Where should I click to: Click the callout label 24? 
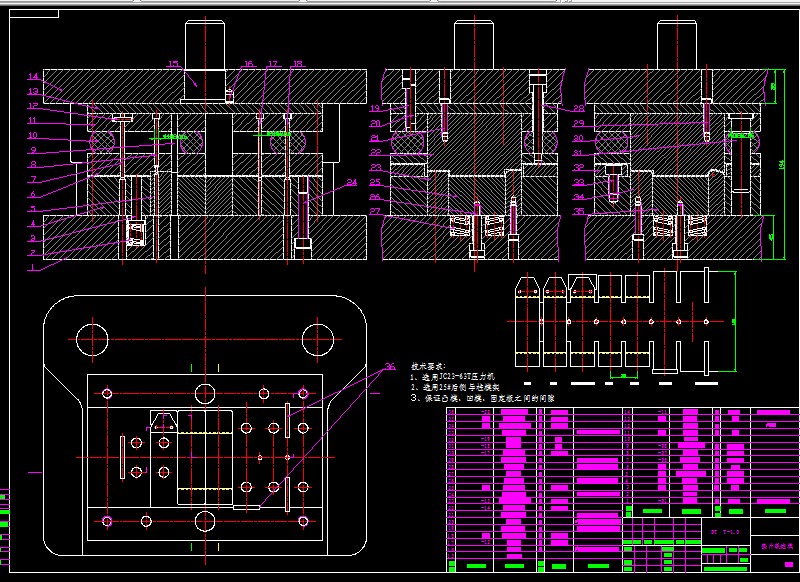(x=352, y=182)
